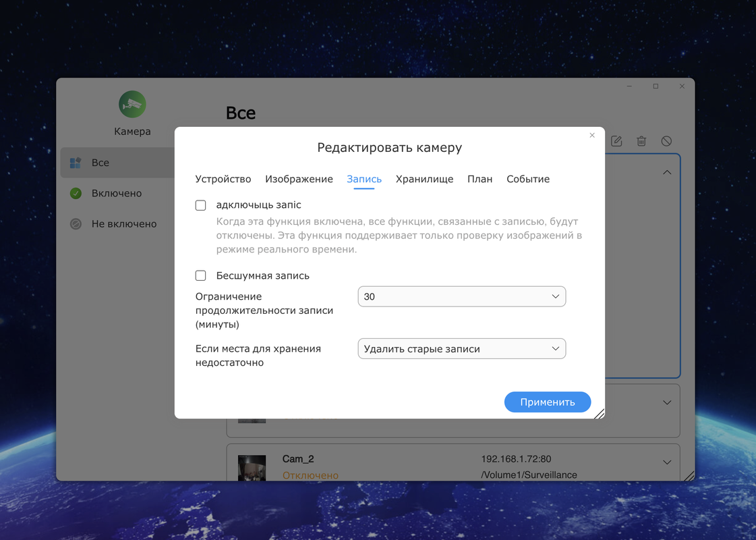The width and height of the screenshot is (756, 540).
Task: Expand the Cam_2 card chevron
Action: [x=667, y=462]
